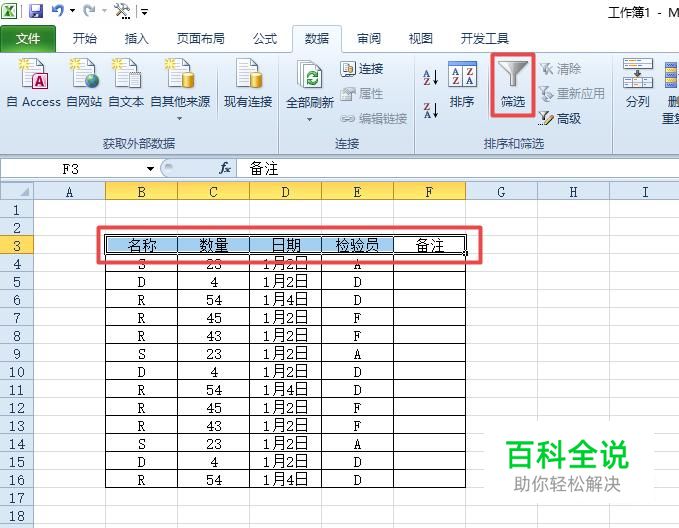
Task: Switch to the View tab (视图)
Action: [x=420, y=39]
